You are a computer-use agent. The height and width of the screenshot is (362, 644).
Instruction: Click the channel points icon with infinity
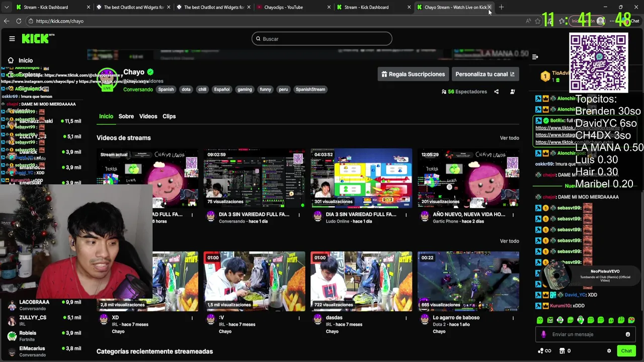pos(544,351)
